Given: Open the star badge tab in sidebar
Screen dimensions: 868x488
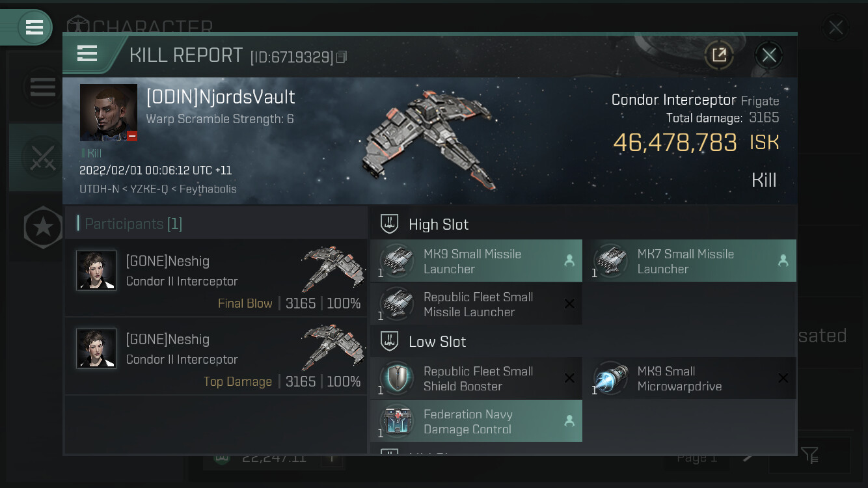Looking at the screenshot, I should (43, 227).
